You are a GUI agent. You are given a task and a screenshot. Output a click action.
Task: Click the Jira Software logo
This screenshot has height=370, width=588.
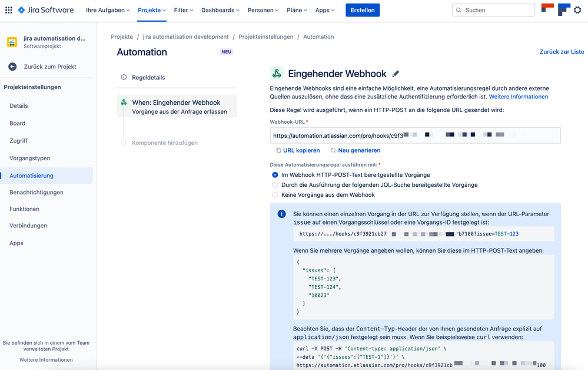(46, 10)
